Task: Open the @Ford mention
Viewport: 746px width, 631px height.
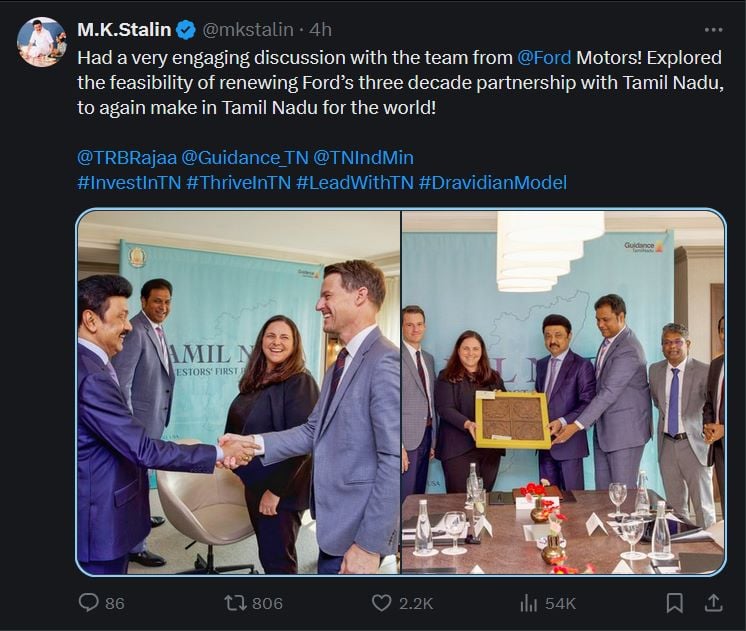Action: click(545, 57)
